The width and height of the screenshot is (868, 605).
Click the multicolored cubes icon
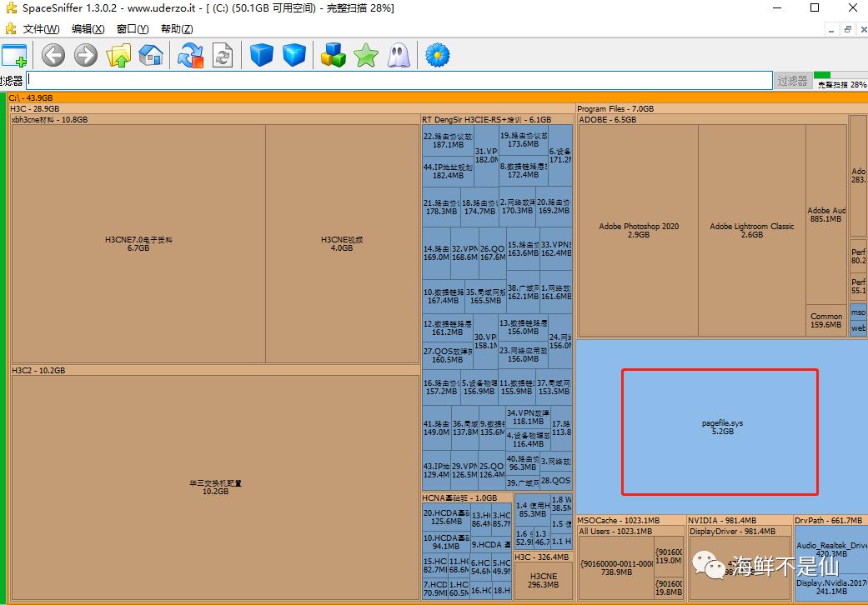pyautogui.click(x=334, y=56)
